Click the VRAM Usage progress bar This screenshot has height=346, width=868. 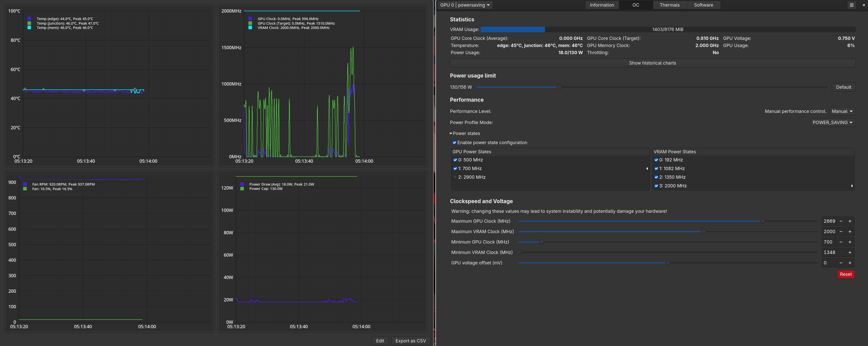[668, 30]
